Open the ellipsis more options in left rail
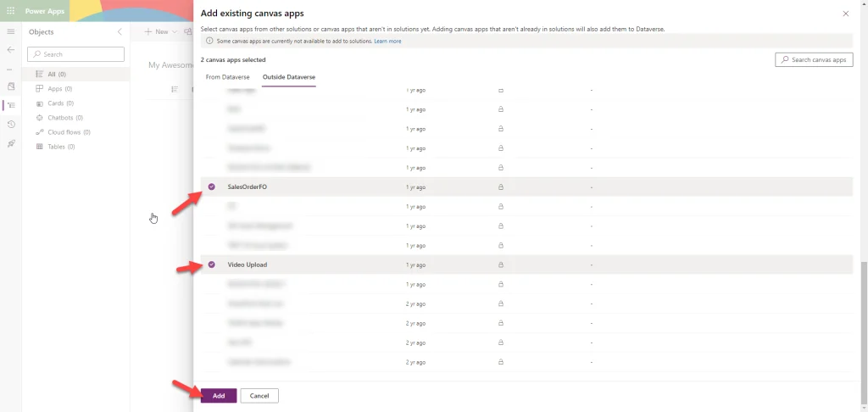868x412 pixels. [x=8, y=70]
